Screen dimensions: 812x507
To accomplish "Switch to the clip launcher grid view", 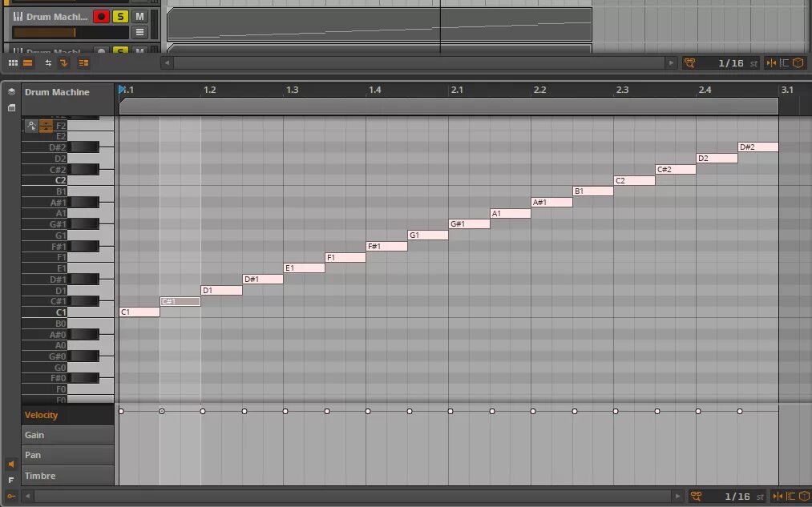I will (13, 63).
